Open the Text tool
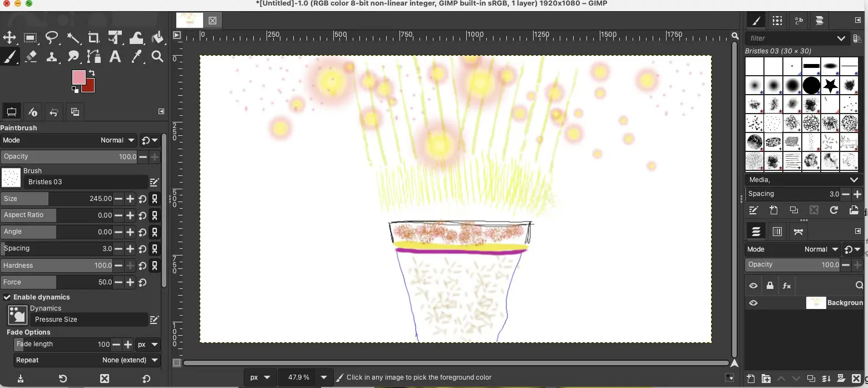Screen dimensions: 868x388 click(x=115, y=56)
